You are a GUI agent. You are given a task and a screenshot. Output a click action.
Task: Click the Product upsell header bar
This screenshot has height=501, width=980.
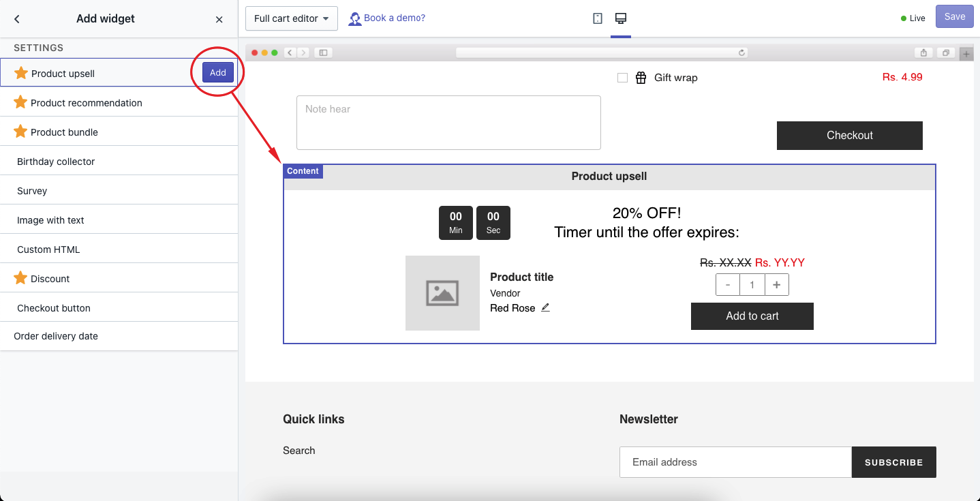(x=609, y=177)
